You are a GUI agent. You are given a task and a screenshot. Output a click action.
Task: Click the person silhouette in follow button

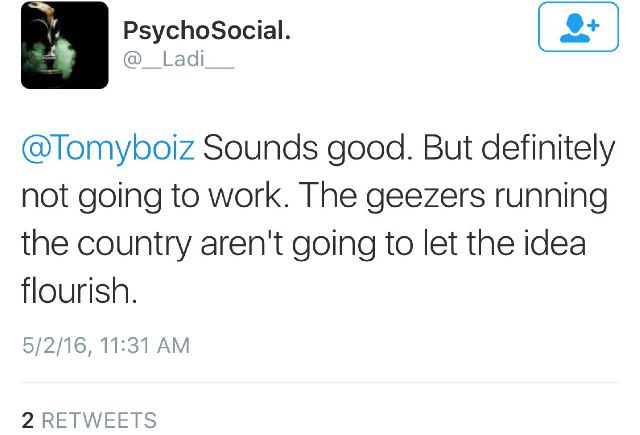tap(572, 29)
